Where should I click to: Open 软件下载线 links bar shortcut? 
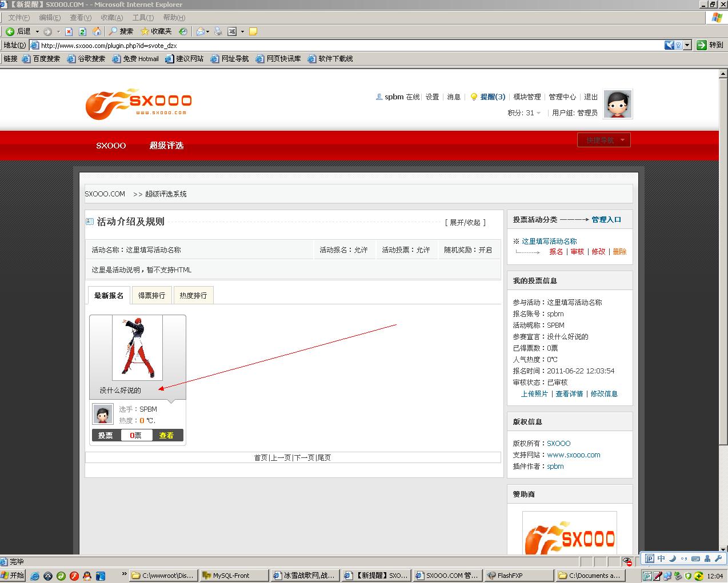click(330, 59)
